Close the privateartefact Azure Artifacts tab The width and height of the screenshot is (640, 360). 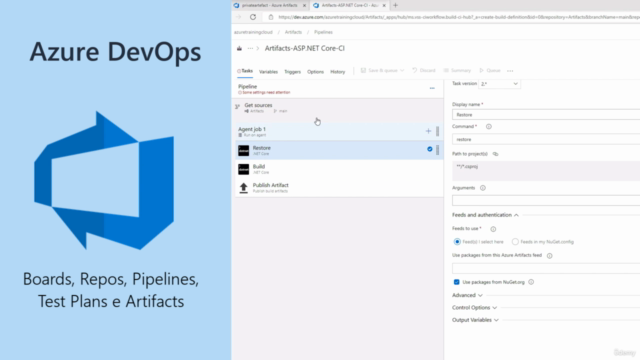tap(304, 6)
